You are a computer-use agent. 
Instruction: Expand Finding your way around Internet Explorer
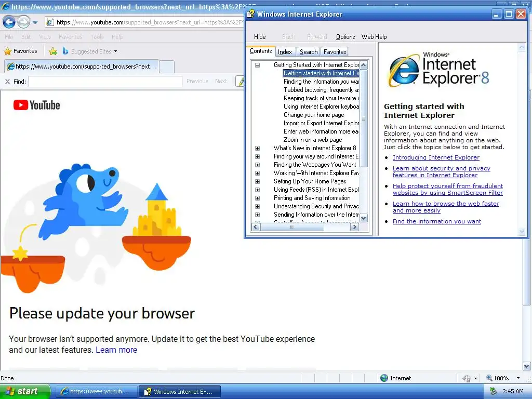pyautogui.click(x=258, y=156)
